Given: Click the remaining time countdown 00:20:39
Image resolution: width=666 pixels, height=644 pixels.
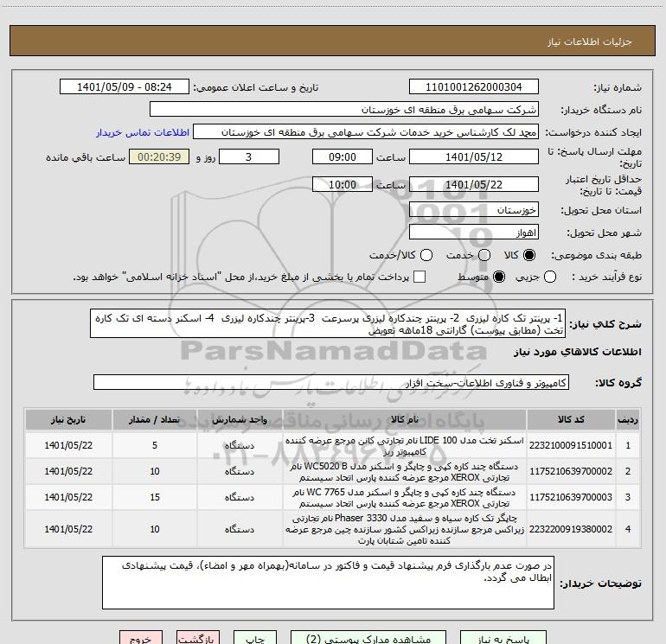Looking at the screenshot, I should [159, 157].
